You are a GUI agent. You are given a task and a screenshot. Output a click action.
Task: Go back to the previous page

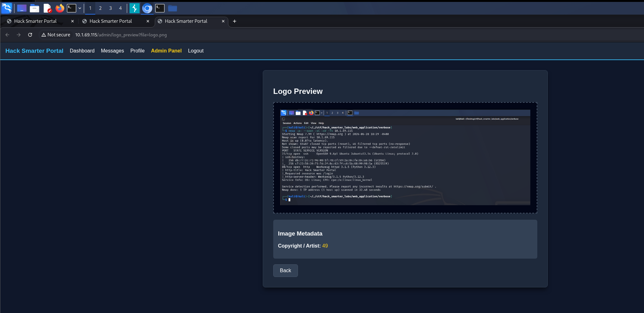pos(7,35)
